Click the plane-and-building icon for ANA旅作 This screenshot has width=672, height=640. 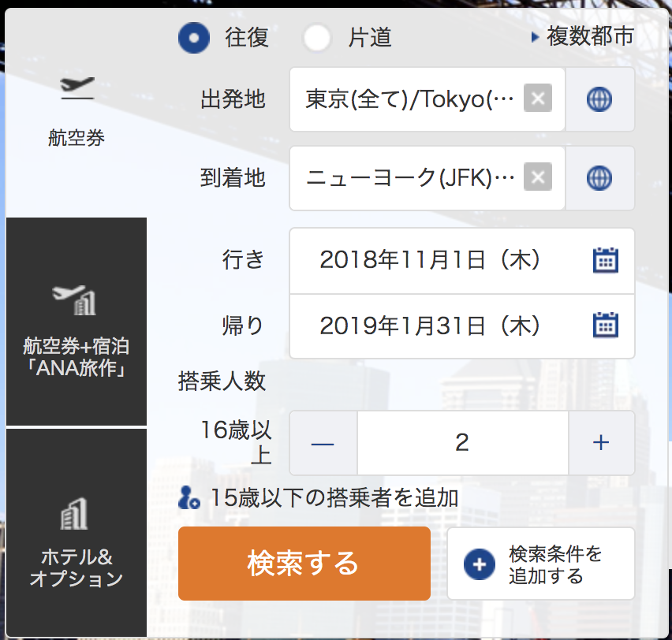(75, 300)
